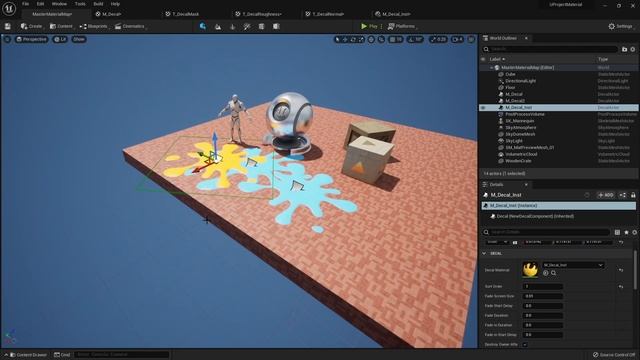Switch to Landscape mode icon

pos(218,26)
